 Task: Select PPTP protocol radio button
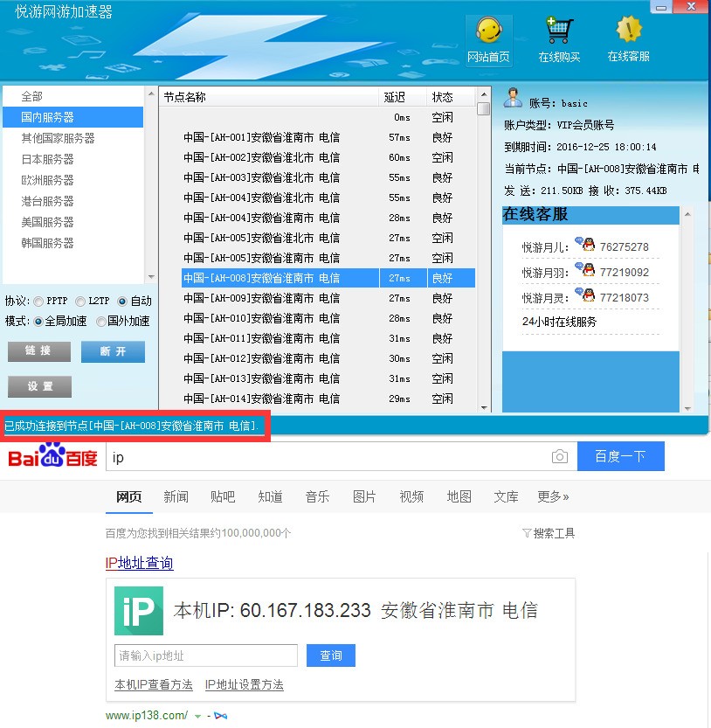(x=38, y=302)
